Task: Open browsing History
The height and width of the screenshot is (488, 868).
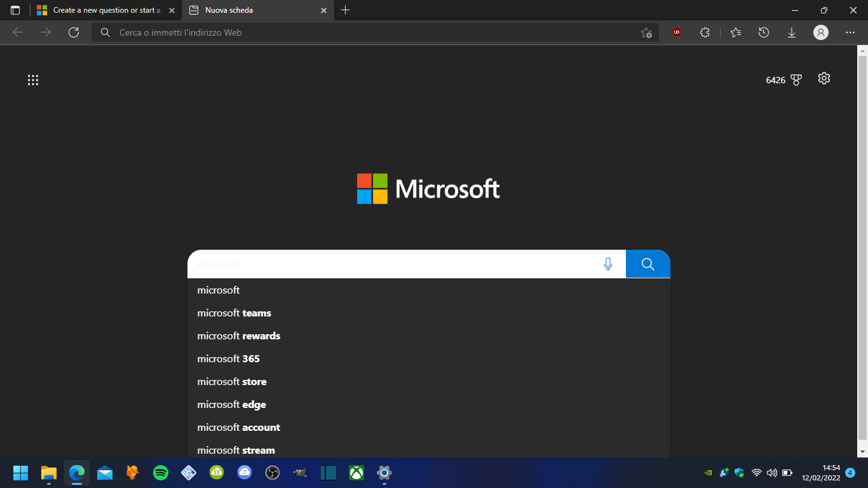Action: point(764,32)
